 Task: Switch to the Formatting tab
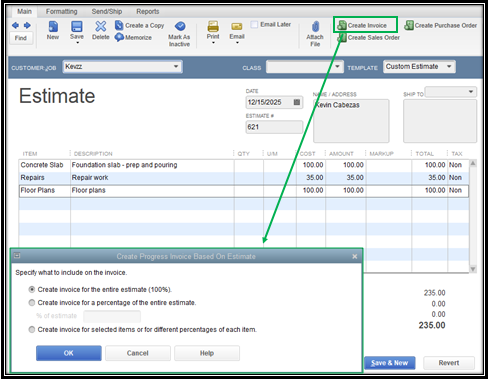(61, 11)
